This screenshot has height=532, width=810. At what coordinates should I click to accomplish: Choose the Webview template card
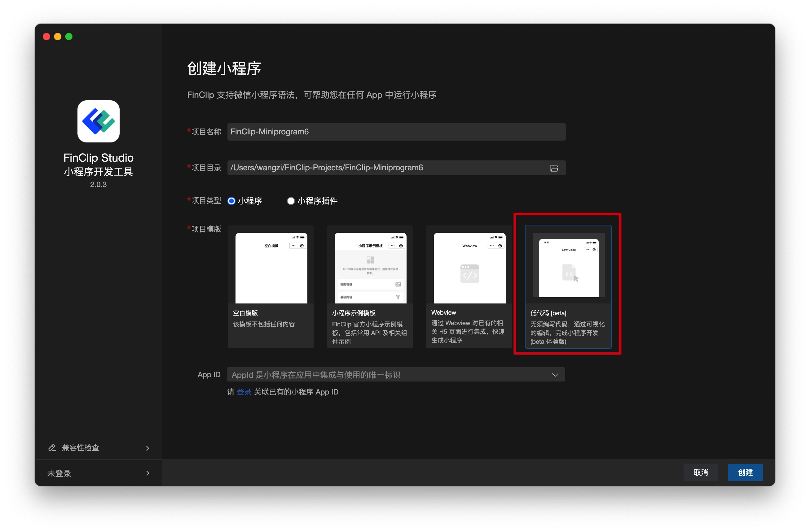click(469, 286)
